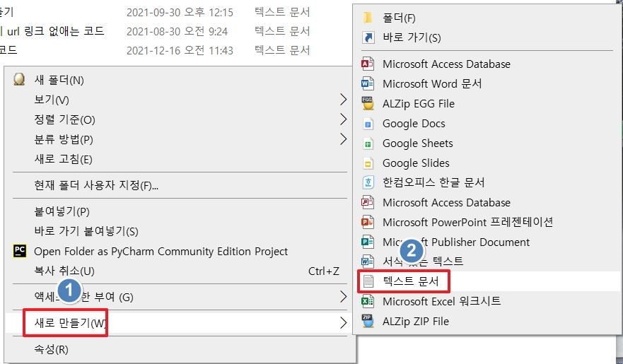Click 텍스트 문서 type in the 2021-12-16 row

pyautogui.click(x=282, y=50)
